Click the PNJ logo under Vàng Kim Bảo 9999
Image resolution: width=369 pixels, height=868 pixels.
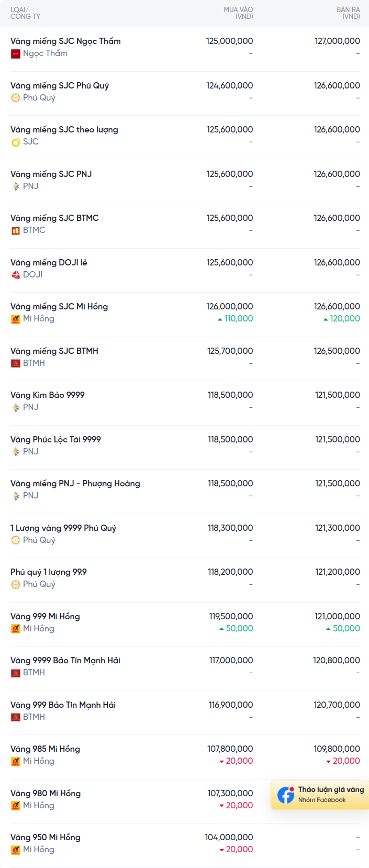pos(16,407)
